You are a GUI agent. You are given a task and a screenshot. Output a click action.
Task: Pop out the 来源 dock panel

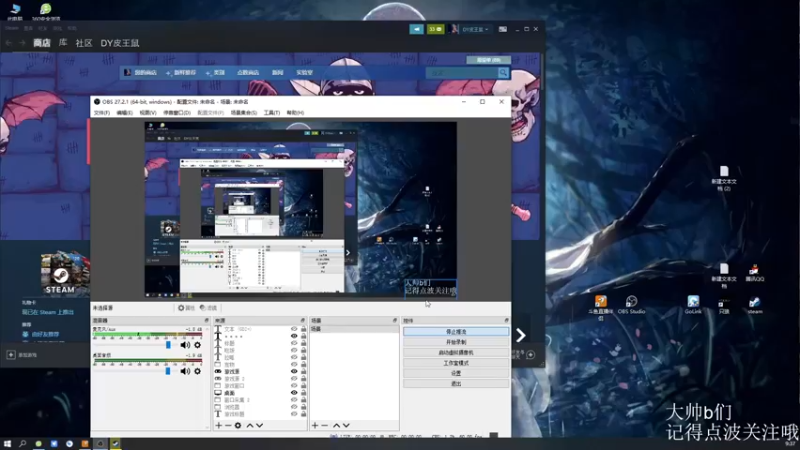click(303, 320)
